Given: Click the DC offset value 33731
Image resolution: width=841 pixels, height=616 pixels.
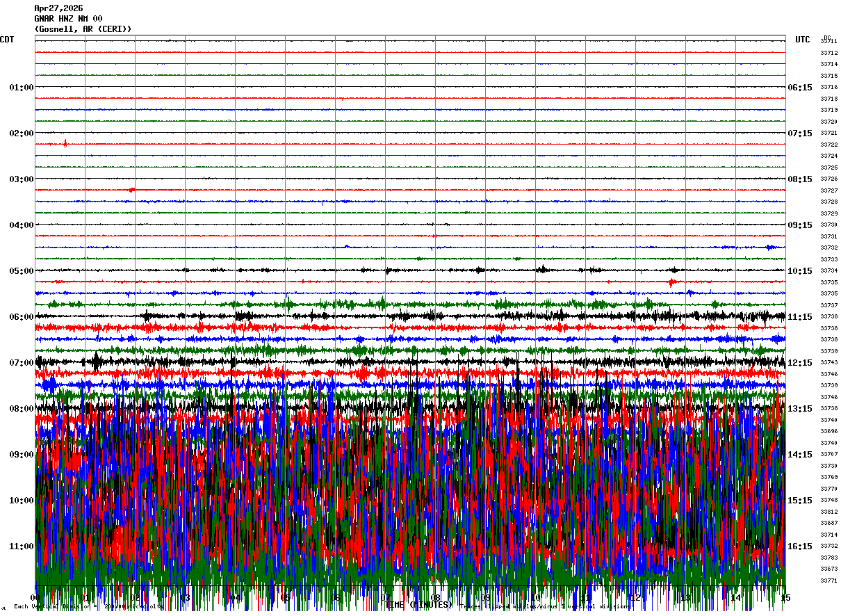Looking at the screenshot, I should tap(828, 236).
